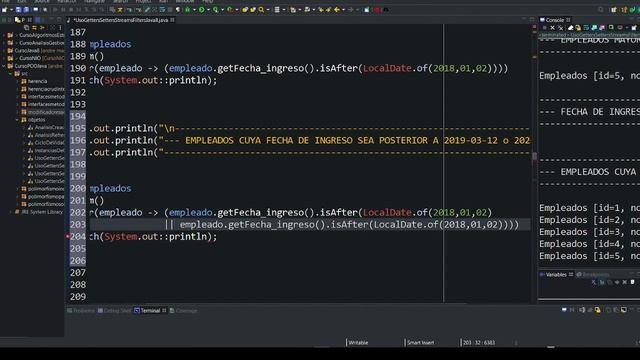Viewport: 640px width, 360px height.
Task: Click the Save All icon in toolbar
Action: point(26,9)
